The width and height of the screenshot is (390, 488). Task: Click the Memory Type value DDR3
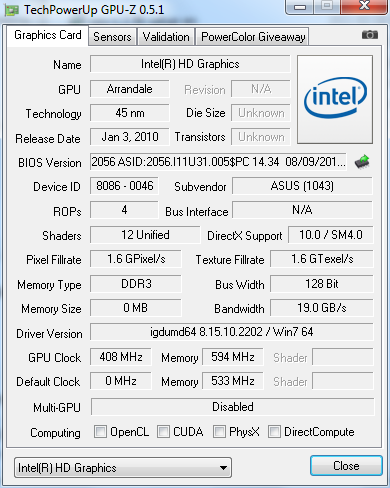click(x=136, y=284)
